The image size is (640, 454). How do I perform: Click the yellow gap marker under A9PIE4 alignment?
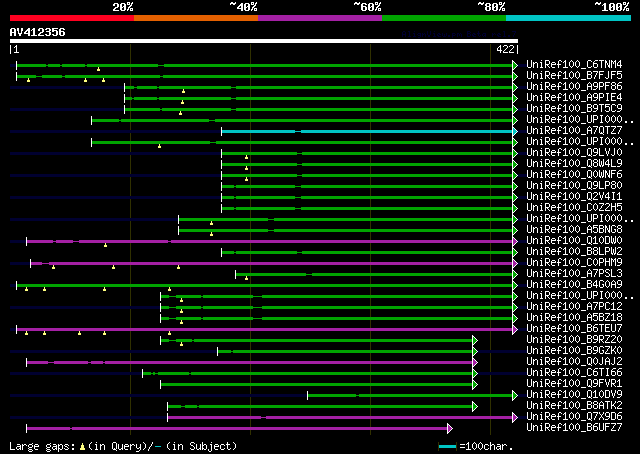182,102
